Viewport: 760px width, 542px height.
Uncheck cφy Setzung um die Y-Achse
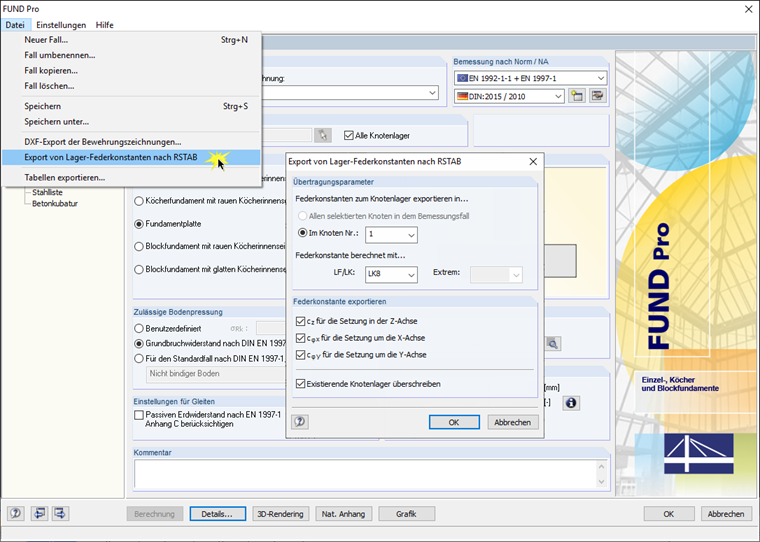[x=301, y=355]
